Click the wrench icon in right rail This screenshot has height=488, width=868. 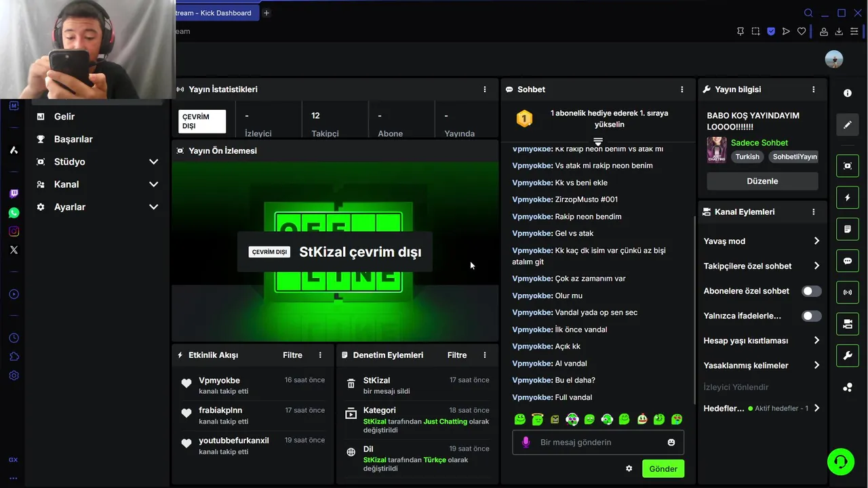click(848, 356)
